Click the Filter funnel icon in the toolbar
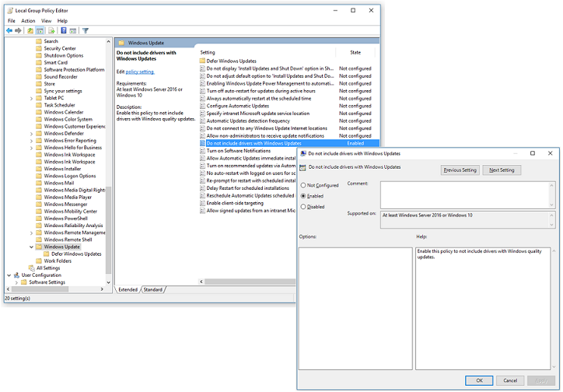This screenshot has height=392, width=563. click(x=86, y=30)
